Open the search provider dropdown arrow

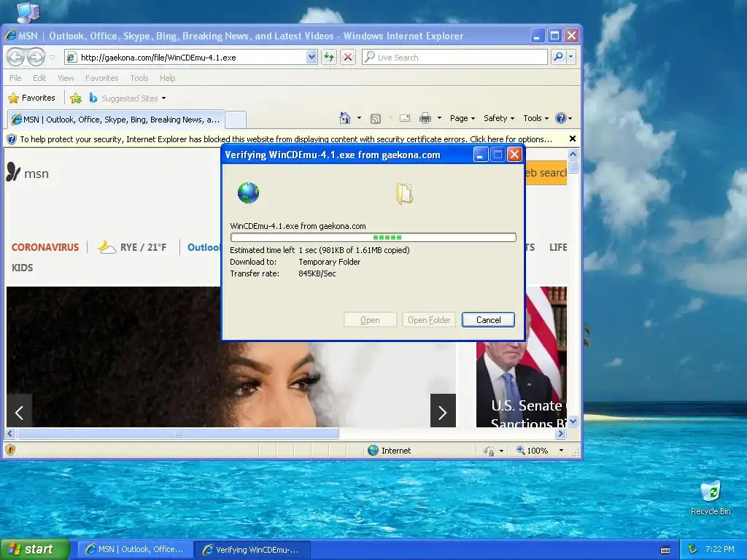pos(571,57)
